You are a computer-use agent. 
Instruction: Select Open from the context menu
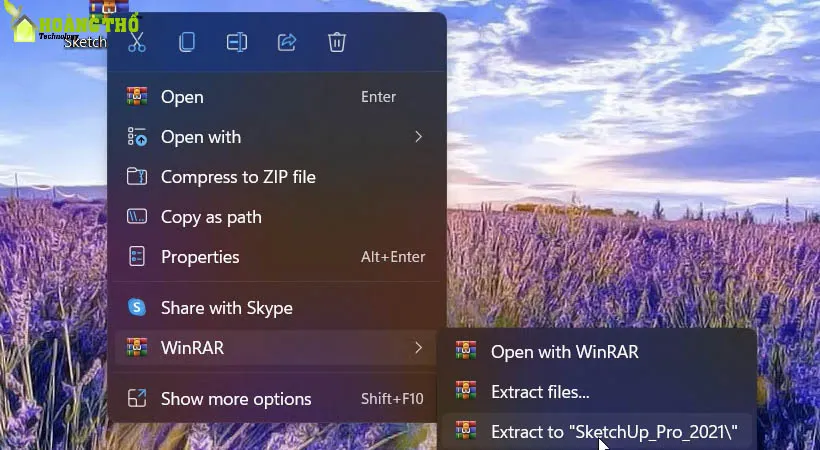(182, 97)
